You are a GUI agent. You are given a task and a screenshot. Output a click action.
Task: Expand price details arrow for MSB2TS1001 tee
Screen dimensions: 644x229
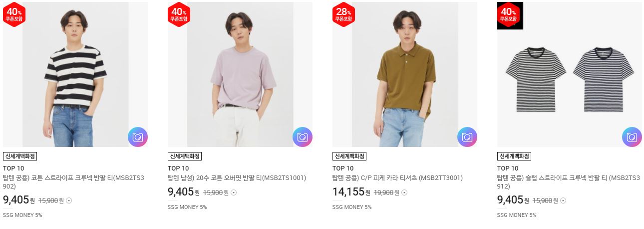tap(234, 192)
